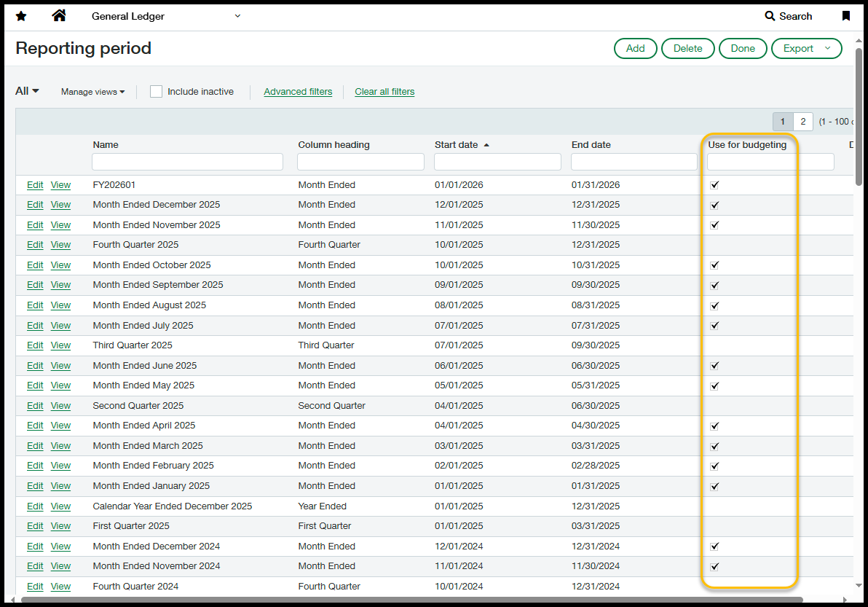Open the All views dropdown

[27, 91]
